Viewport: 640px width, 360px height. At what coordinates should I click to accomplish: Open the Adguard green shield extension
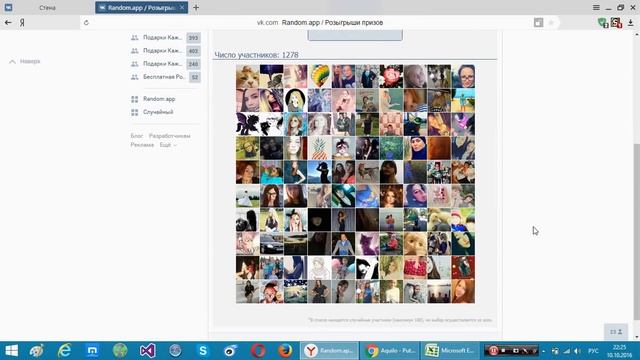point(602,23)
